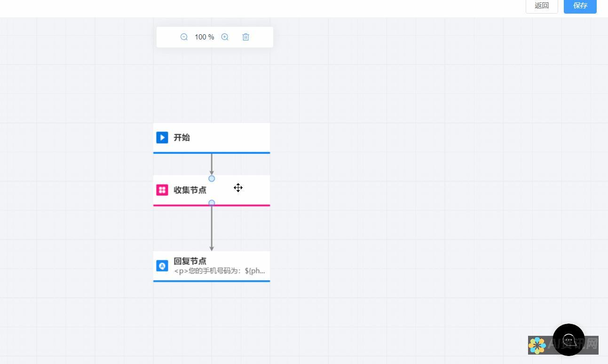Image resolution: width=608 pixels, height=364 pixels.
Task: Click the 100 % zoom level text
Action: pyautogui.click(x=205, y=37)
